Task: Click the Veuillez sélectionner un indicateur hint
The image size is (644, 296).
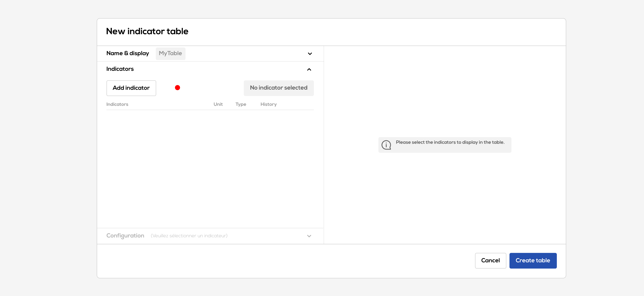Action: 189,236
